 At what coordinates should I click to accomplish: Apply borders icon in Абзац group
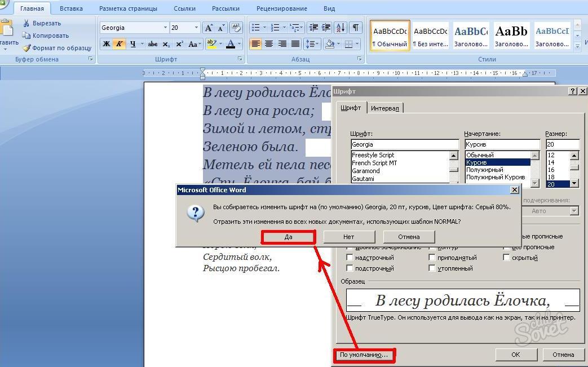[x=349, y=44]
